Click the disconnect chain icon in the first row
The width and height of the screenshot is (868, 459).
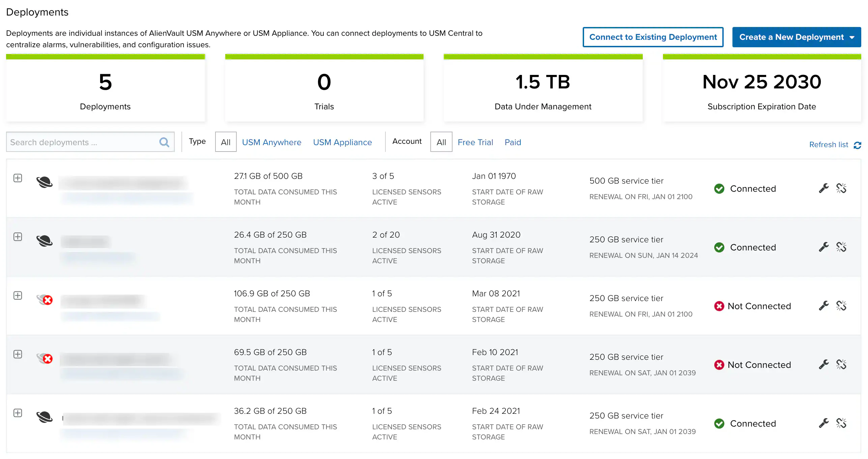[x=841, y=188]
